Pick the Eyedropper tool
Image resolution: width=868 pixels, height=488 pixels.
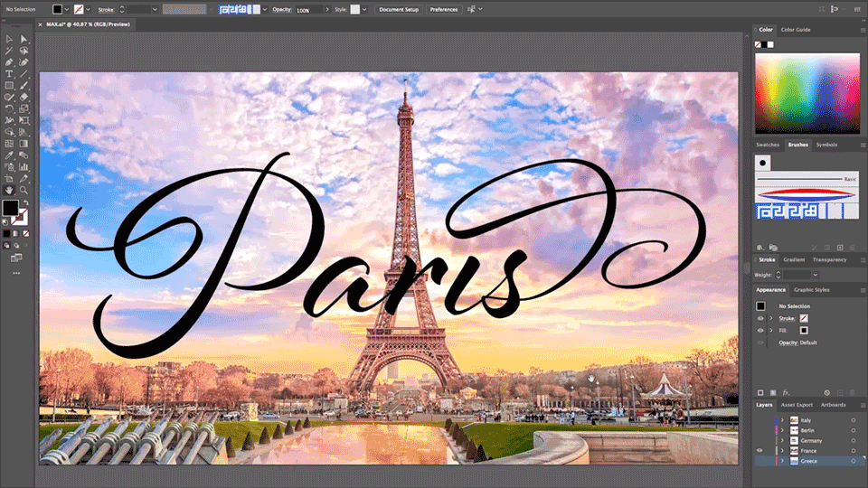click(9, 155)
